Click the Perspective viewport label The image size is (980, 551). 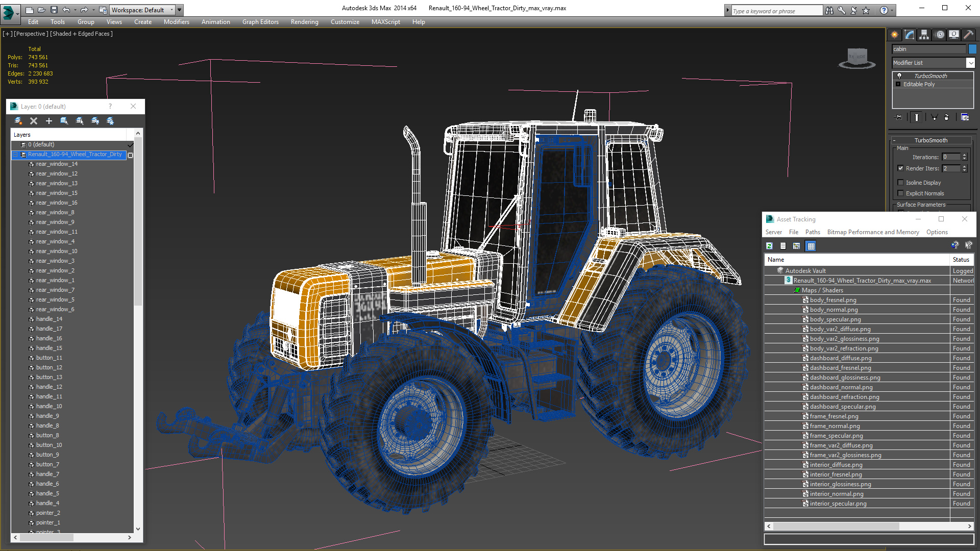point(31,34)
